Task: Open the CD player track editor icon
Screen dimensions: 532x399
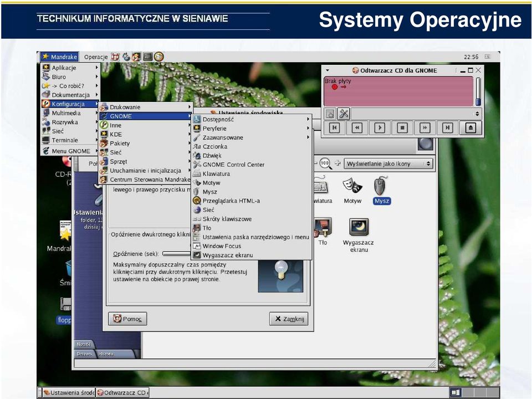Action: [330, 114]
